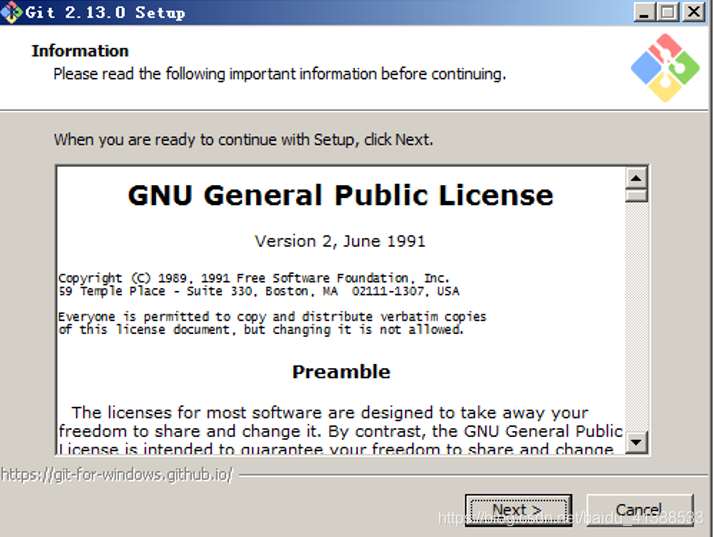The height and width of the screenshot is (537, 714).
Task: Click the Cancel button
Action: (639, 510)
